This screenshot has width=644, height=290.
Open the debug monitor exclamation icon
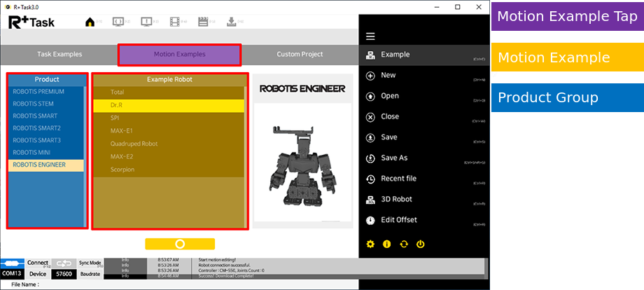[146, 22]
